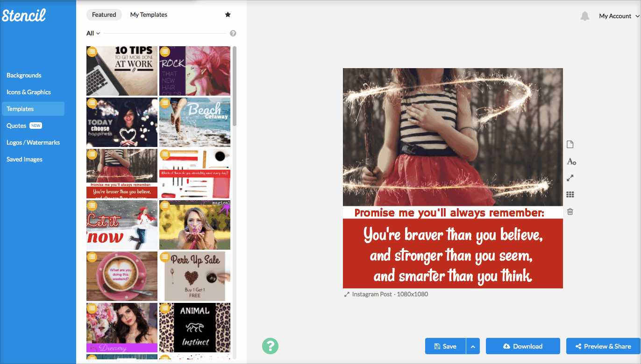
Task: Select the office supplies red banner template
Action: pyautogui.click(x=195, y=174)
